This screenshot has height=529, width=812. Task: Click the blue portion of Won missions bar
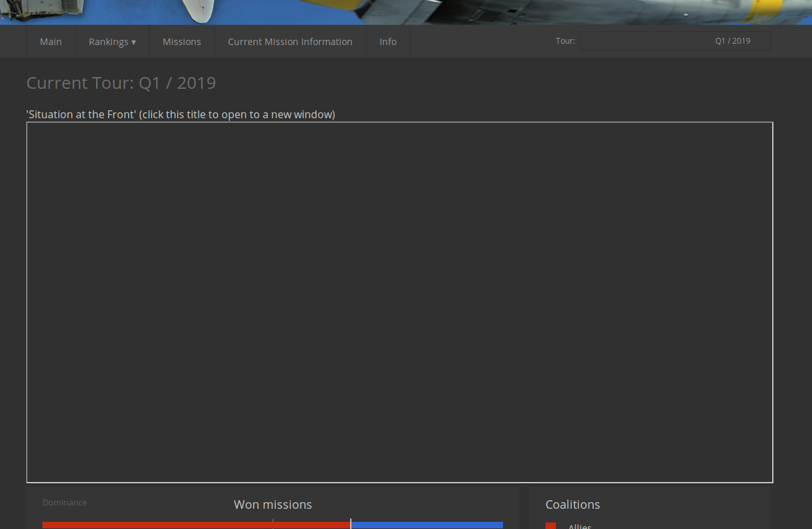427,525
